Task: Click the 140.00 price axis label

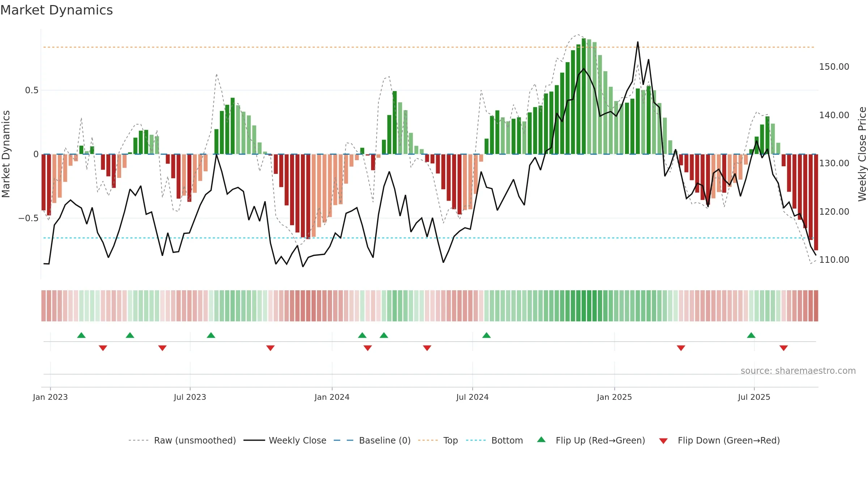Action: tap(834, 115)
